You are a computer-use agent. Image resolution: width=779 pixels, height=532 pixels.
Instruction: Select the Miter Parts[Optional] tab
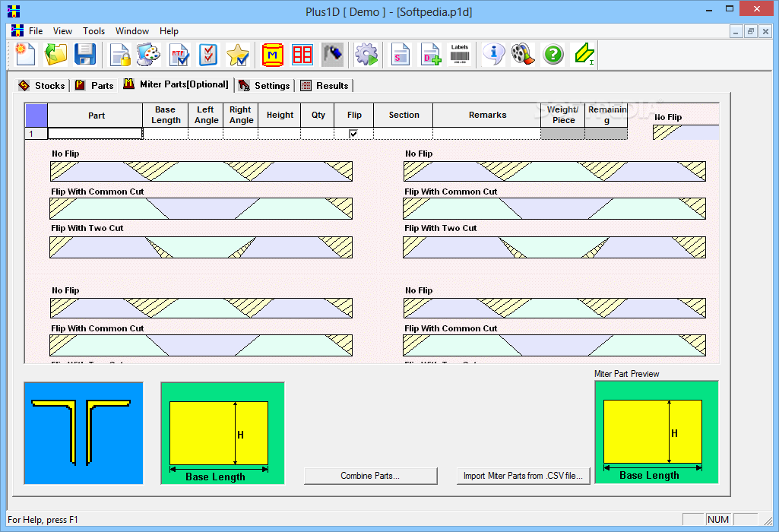176,84
